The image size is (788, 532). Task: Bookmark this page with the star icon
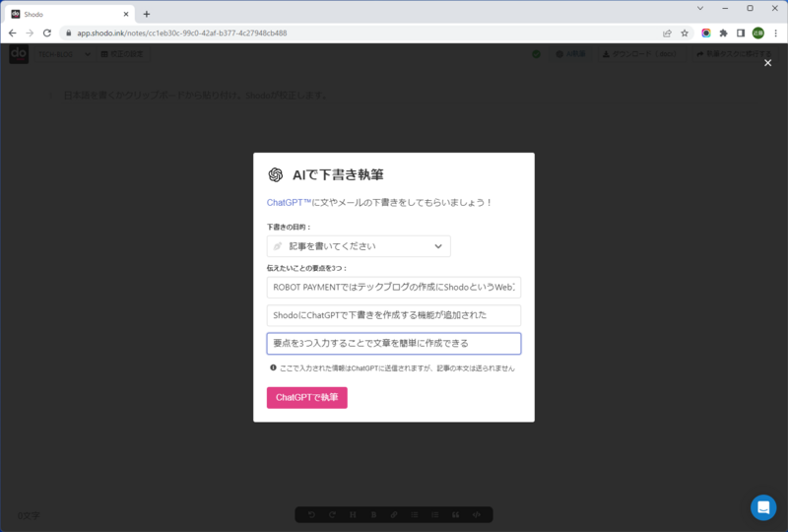(685, 33)
